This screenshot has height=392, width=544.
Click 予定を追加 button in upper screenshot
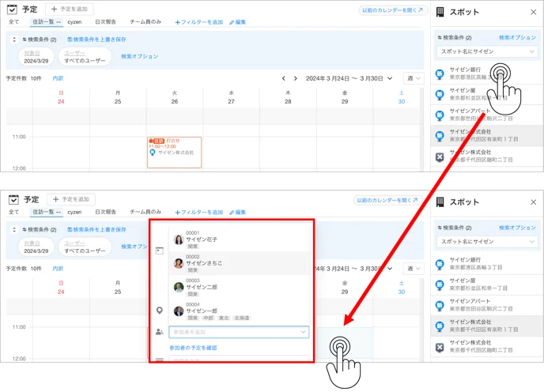(70, 9)
